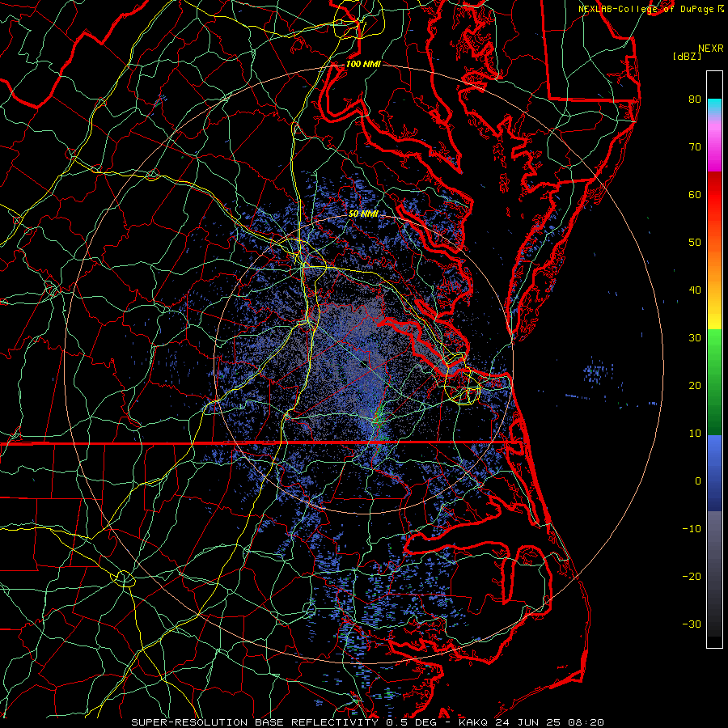
Task: Pick the green band of the color bar
Action: tap(714, 382)
